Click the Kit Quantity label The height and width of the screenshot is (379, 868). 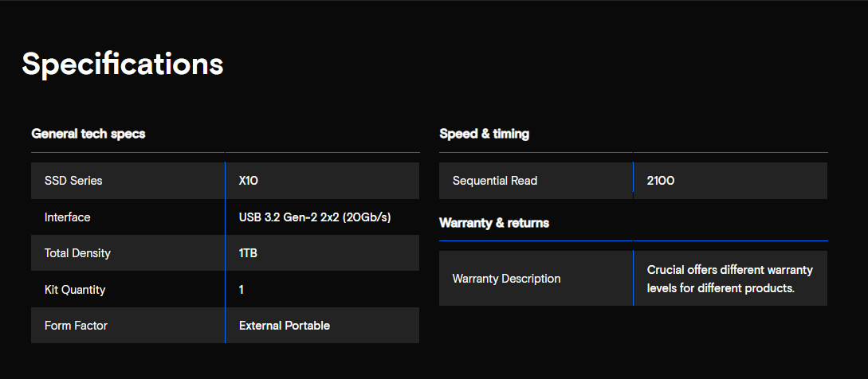point(75,289)
